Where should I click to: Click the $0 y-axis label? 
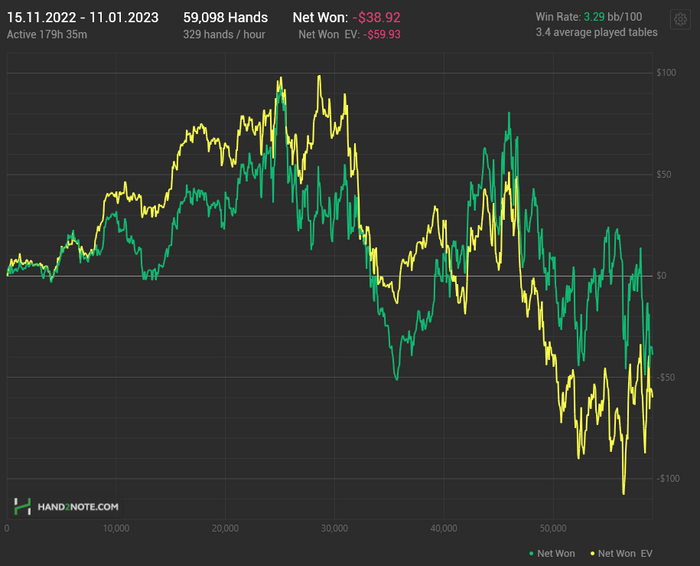[x=661, y=276]
